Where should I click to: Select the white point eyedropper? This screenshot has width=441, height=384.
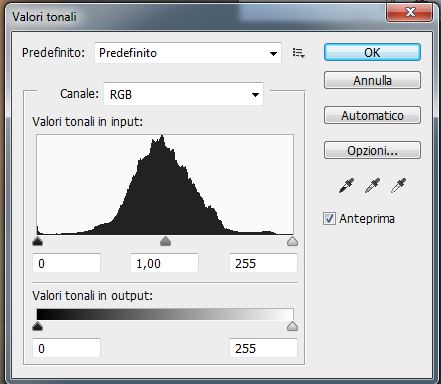[x=398, y=185]
